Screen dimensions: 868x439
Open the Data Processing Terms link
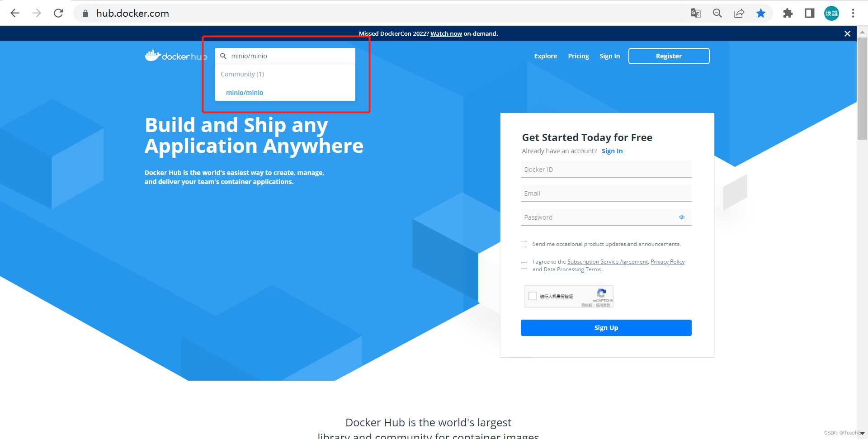[x=572, y=269]
